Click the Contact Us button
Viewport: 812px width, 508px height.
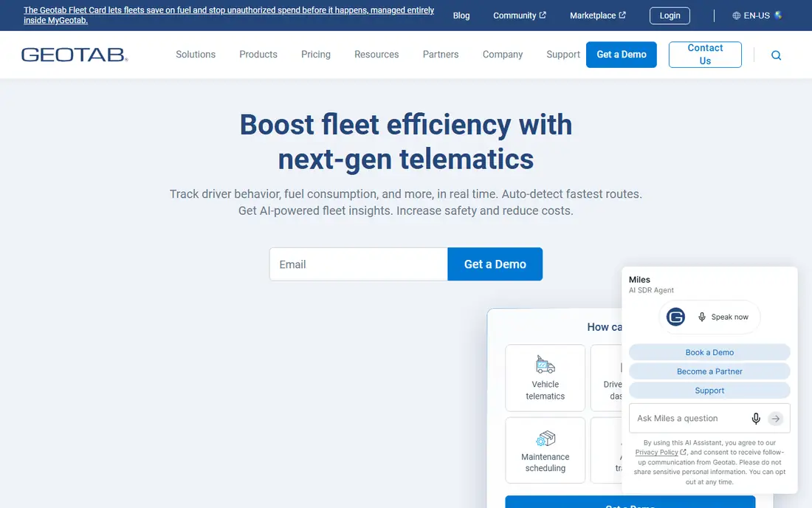(705, 55)
